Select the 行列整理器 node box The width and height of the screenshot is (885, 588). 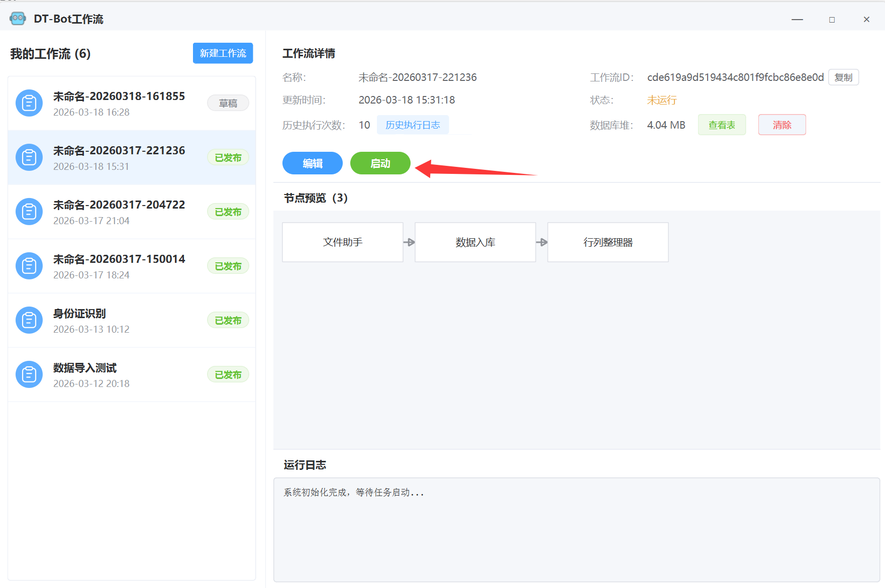pos(608,242)
